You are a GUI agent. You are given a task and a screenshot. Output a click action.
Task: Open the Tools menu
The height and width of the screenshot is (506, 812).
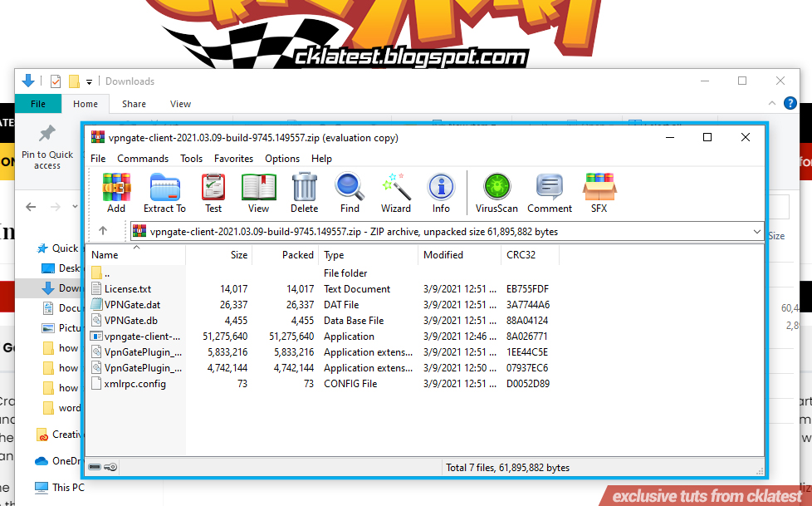point(191,159)
